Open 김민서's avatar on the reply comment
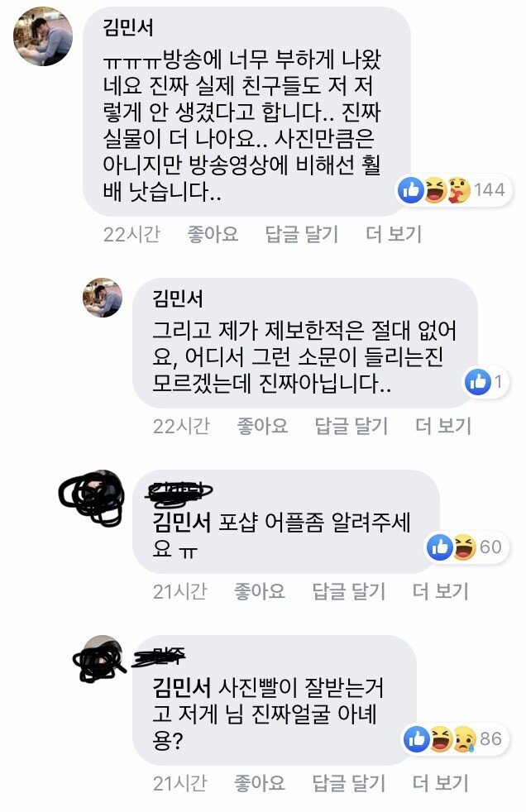 click(x=103, y=298)
